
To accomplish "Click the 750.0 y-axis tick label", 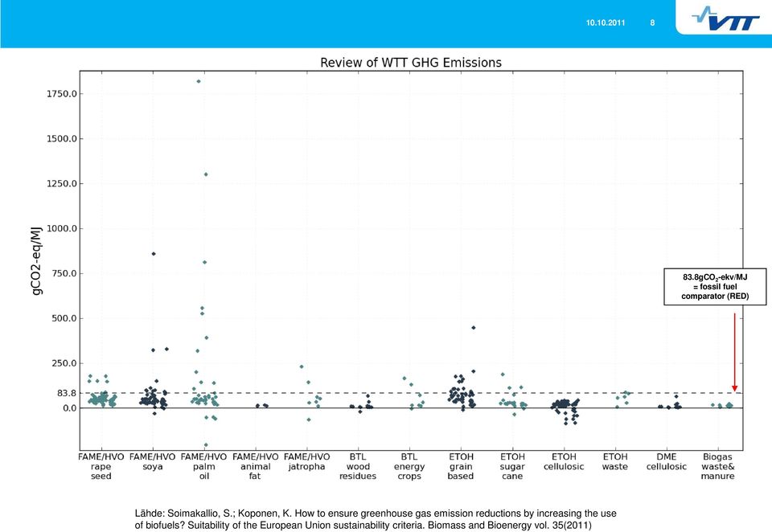I will tap(64, 273).
